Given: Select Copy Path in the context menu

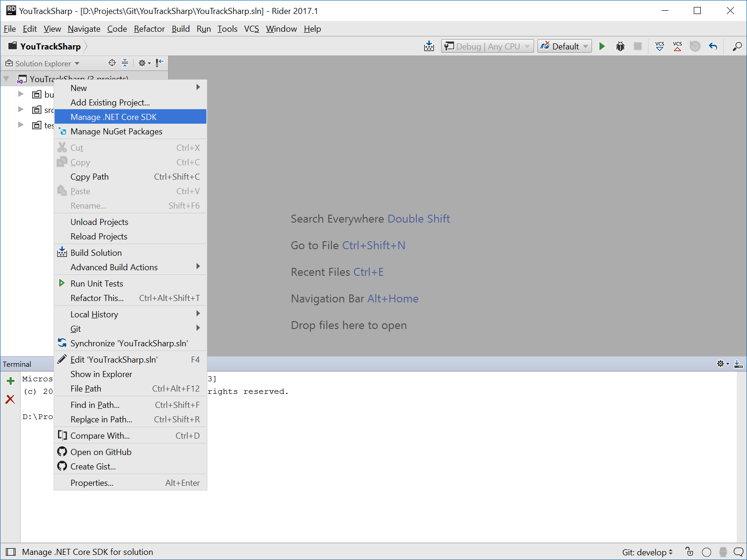Looking at the screenshot, I should tap(131, 177).
